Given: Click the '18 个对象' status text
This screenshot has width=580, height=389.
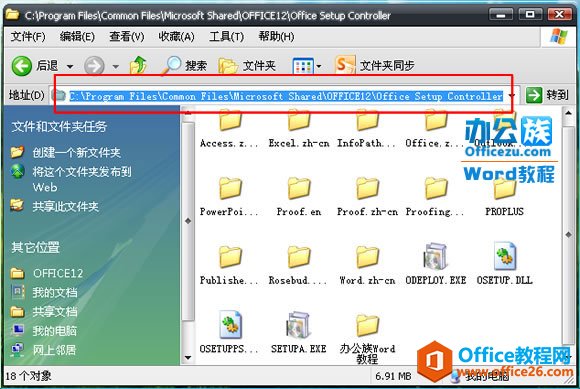Looking at the screenshot, I should (28, 376).
